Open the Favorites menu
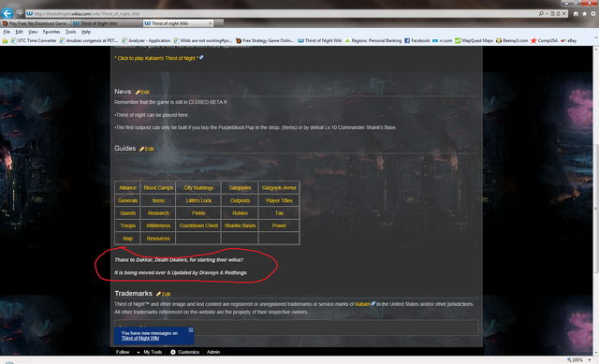Viewport: 599px width, 364px height. click(51, 32)
